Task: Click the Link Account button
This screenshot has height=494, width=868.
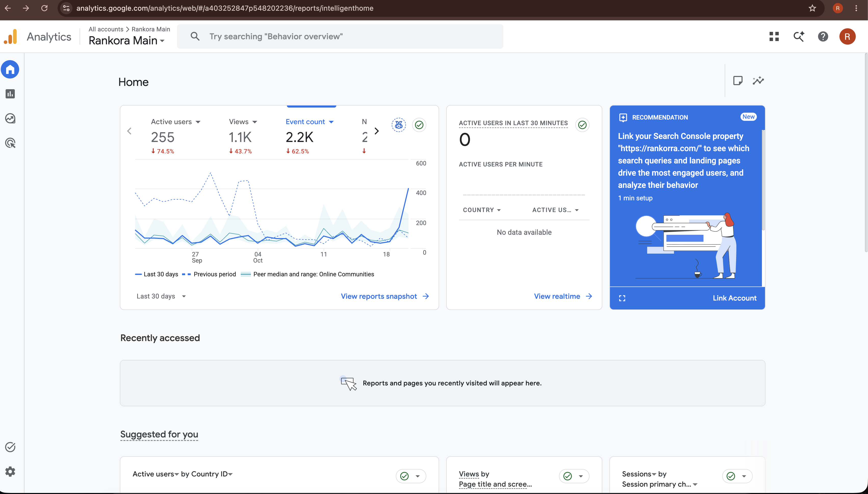Action: (734, 298)
